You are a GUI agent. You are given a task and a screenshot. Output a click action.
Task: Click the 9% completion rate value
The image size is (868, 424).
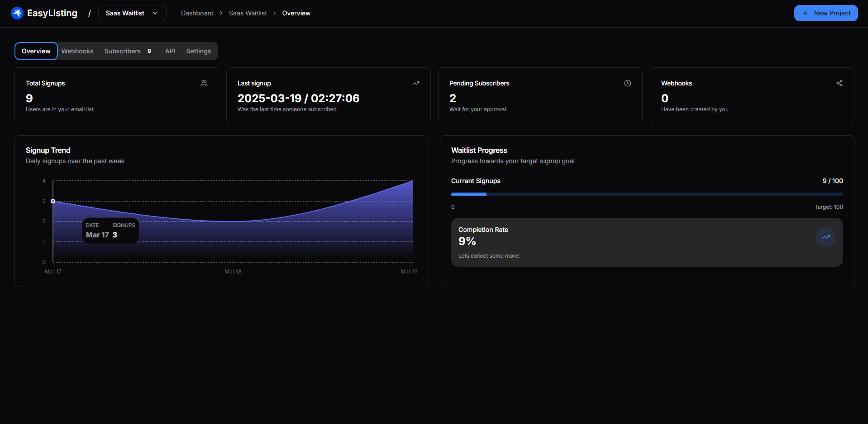(467, 241)
